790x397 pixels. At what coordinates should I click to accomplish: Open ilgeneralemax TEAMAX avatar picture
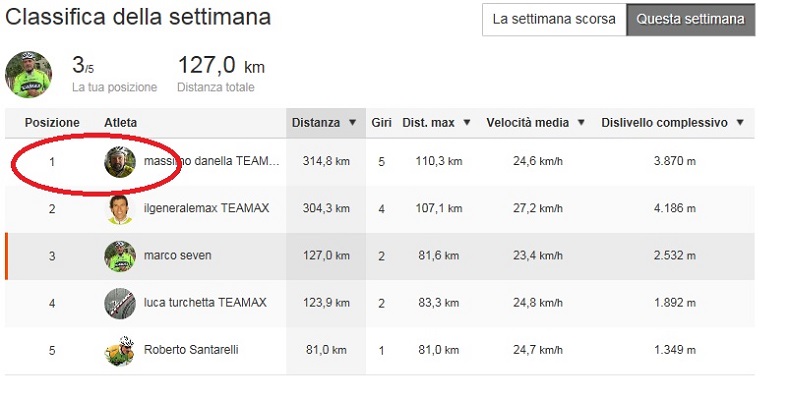coord(120,209)
